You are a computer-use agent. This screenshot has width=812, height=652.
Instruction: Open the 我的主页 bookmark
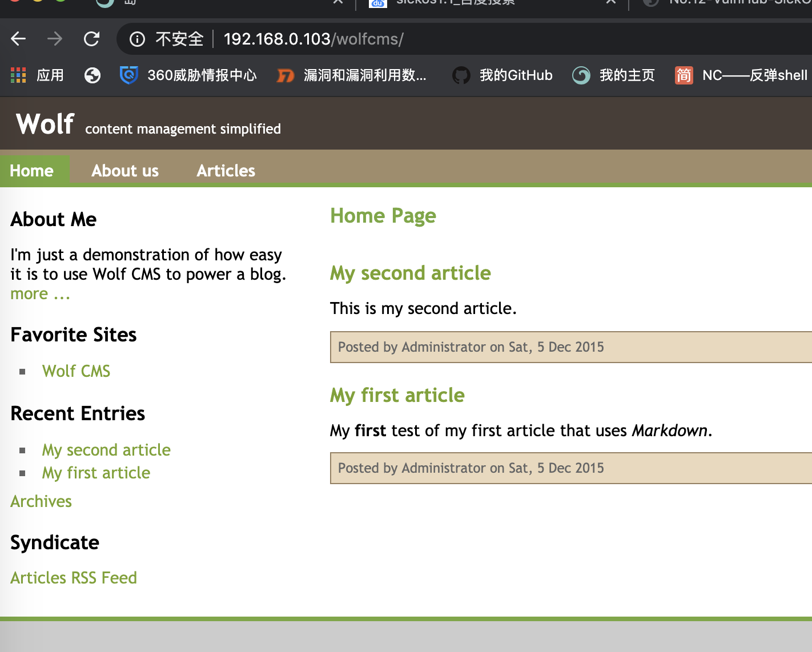click(x=614, y=75)
